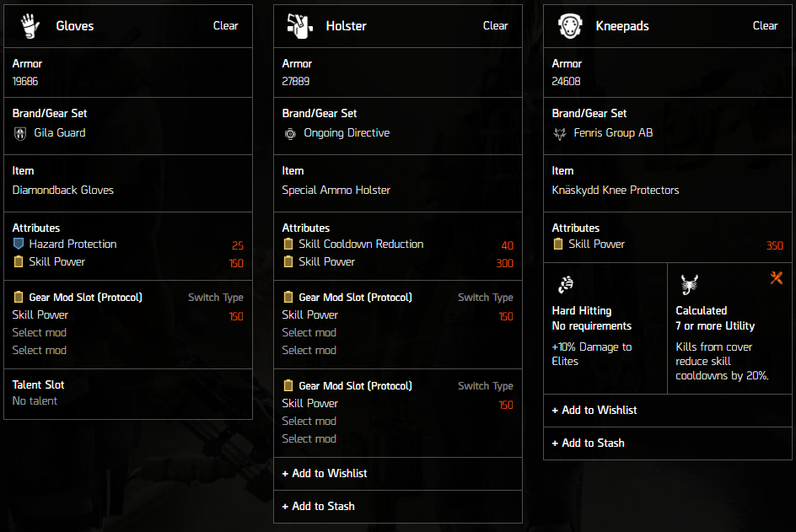Switch Type of Gloves gear mod slot

coord(215,298)
